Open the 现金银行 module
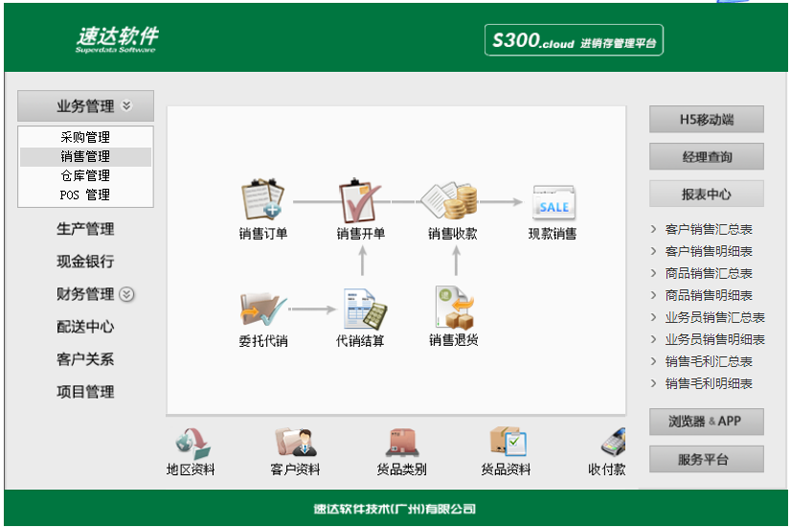Viewport: 790px width, 527px height. click(85, 261)
